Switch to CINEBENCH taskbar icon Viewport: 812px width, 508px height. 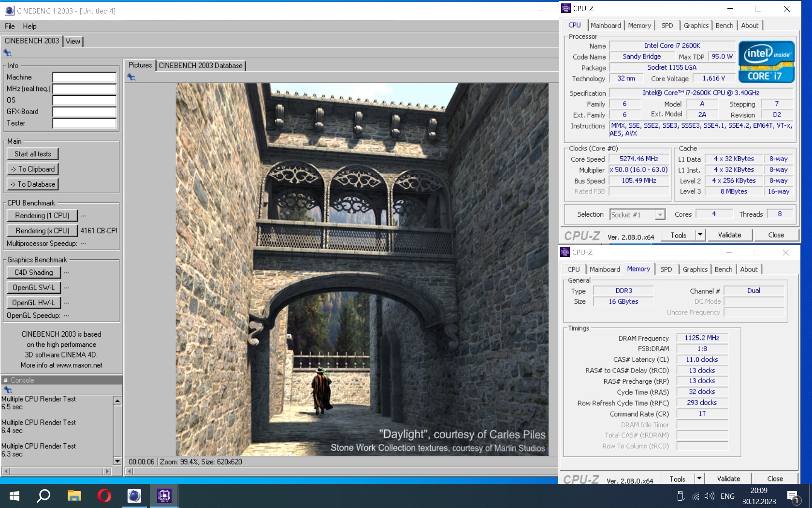coord(134,496)
